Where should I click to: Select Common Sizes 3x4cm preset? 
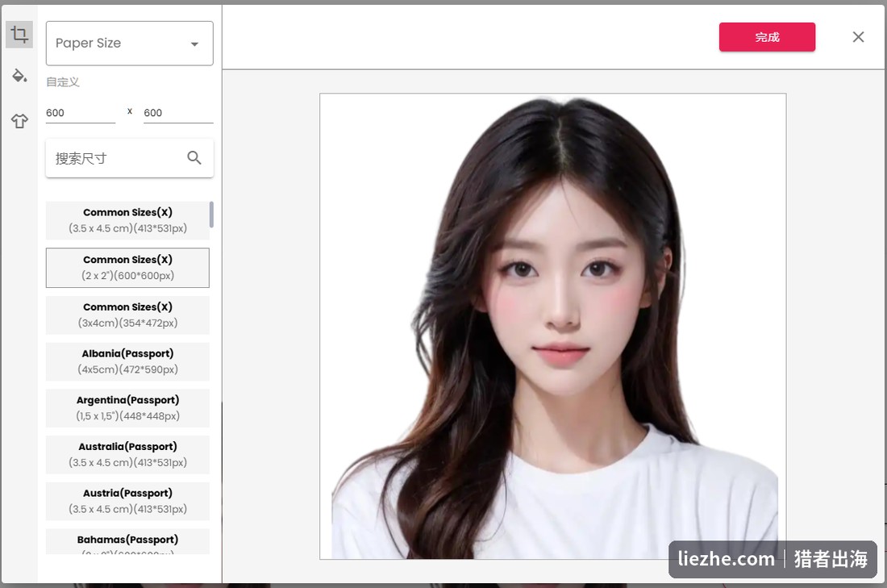127,315
